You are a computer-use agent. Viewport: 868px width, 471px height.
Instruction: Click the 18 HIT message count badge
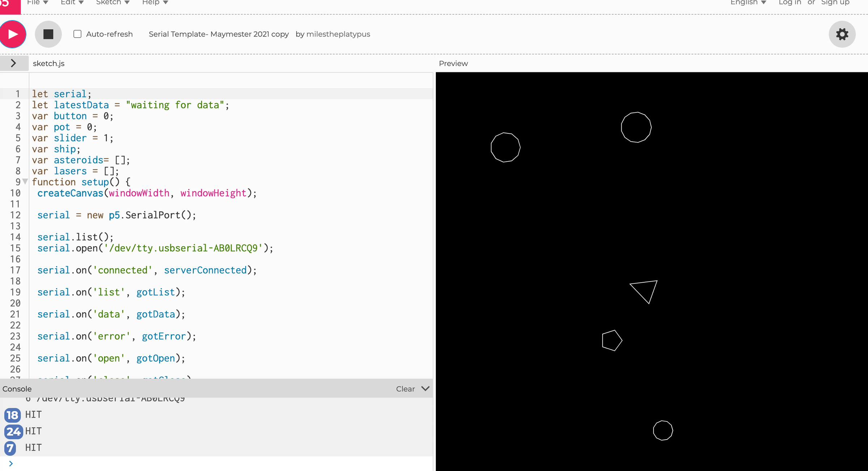click(12, 415)
